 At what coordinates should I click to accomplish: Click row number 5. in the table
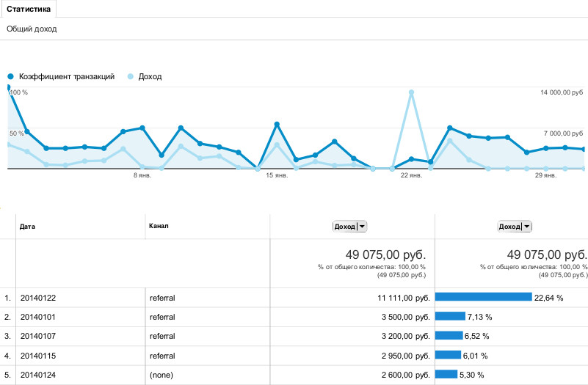(x=7, y=375)
